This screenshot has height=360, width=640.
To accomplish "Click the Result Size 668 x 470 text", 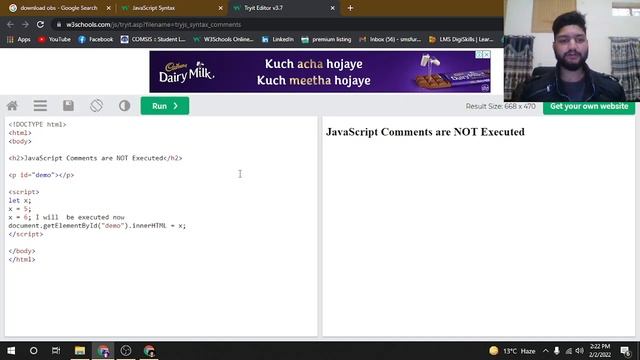I will [500, 106].
